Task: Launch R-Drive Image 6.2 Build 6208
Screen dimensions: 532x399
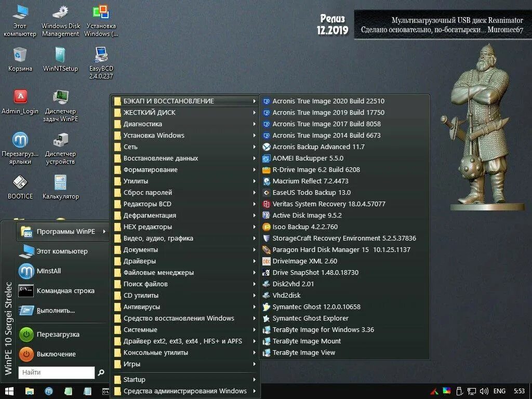Action: coord(344,170)
